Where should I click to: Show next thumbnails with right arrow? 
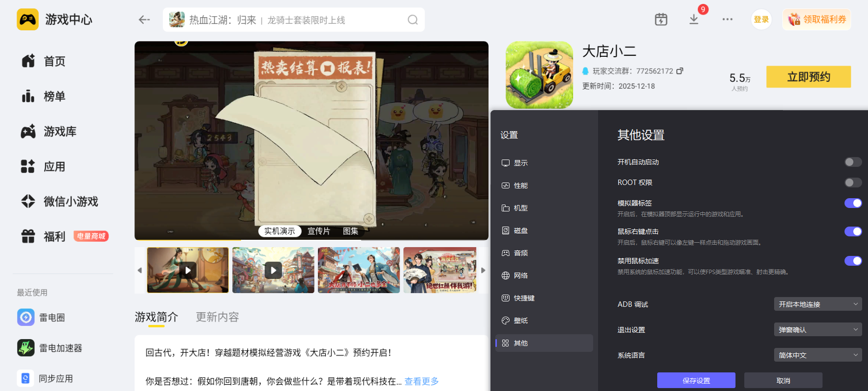[x=483, y=270]
